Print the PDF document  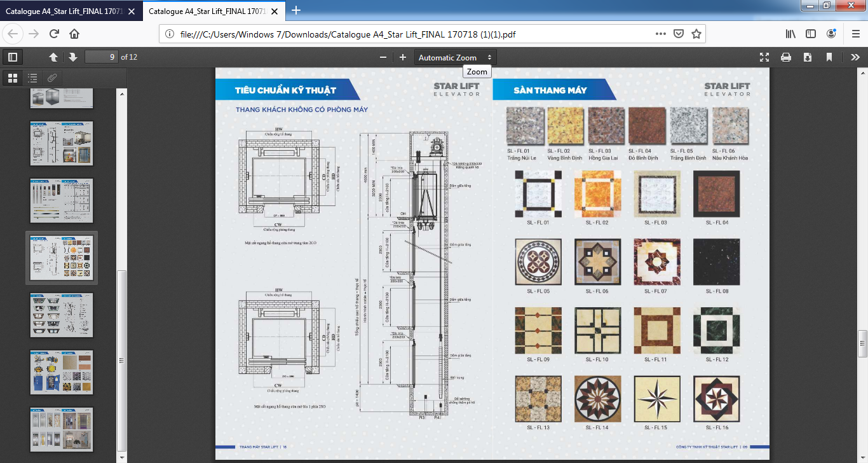pyautogui.click(x=786, y=57)
